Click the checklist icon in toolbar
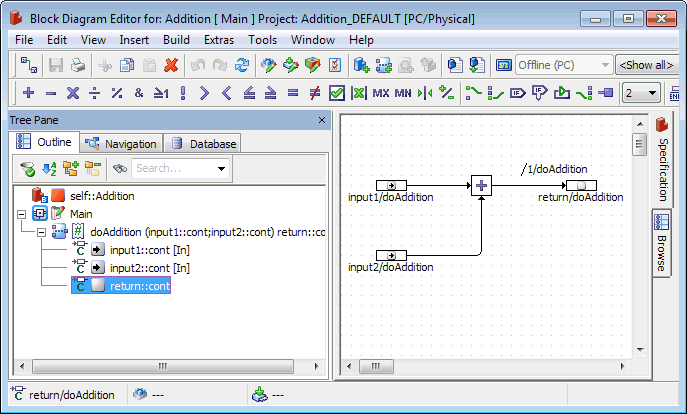Image resolution: width=687 pixels, height=414 pixels. (x=335, y=66)
